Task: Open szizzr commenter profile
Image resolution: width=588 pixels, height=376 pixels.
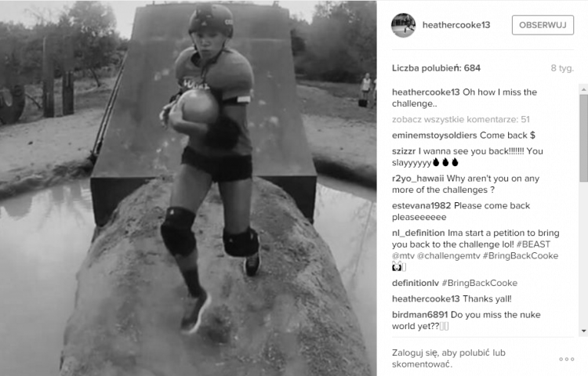Action: pos(404,151)
